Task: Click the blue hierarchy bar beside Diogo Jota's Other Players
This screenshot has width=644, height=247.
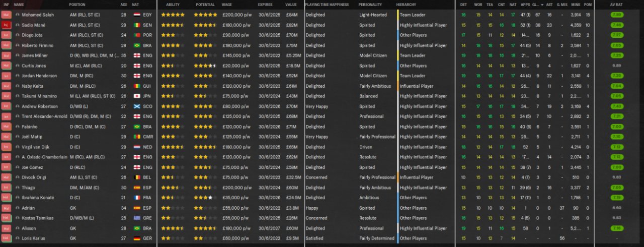Action: (397, 35)
